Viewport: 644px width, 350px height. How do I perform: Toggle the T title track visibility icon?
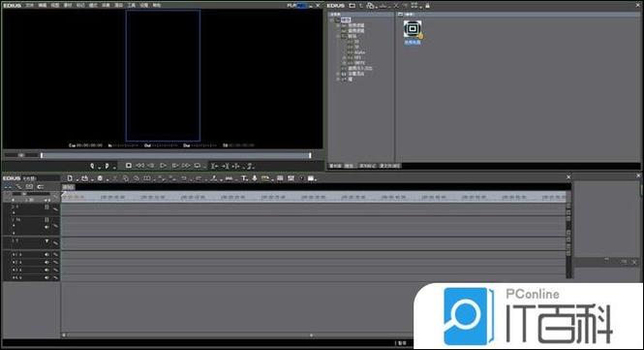46,241
